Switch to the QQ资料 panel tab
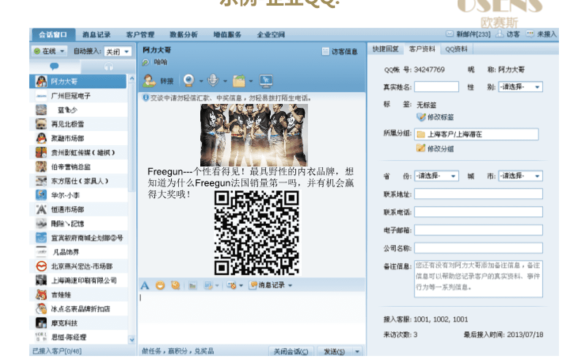The height and width of the screenshot is (360, 570). [x=456, y=49]
